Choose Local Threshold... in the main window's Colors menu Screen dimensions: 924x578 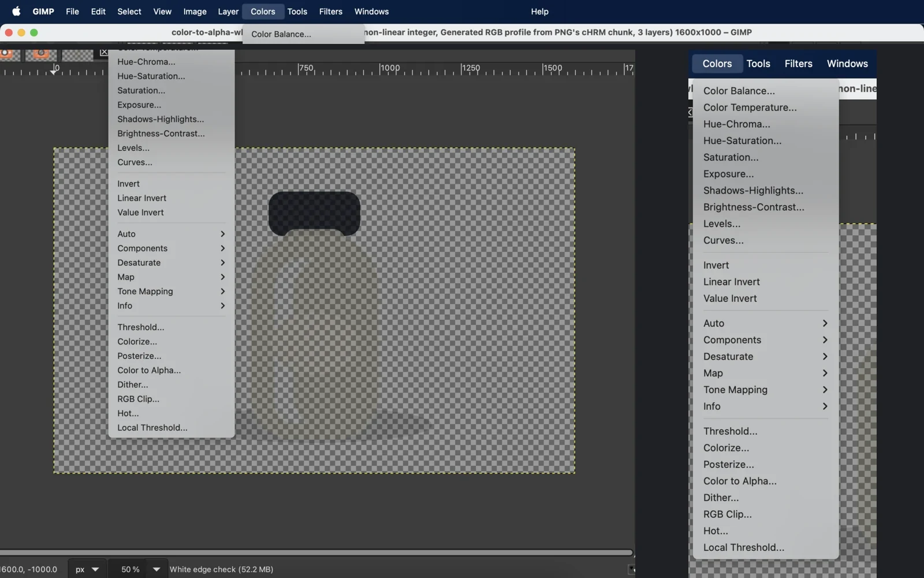(x=172, y=428)
